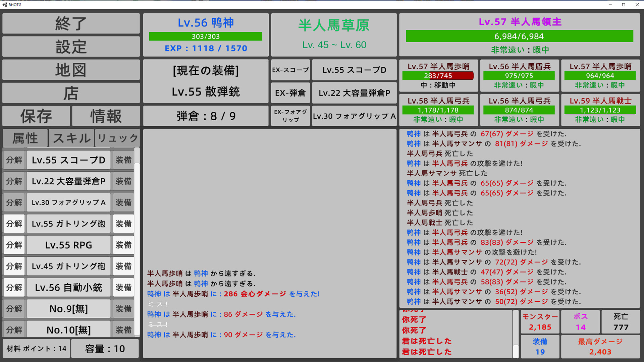The height and width of the screenshot is (362, 644).
Task: Select the Lv.55 スコープD inventory item
Action: pyautogui.click(x=68, y=160)
